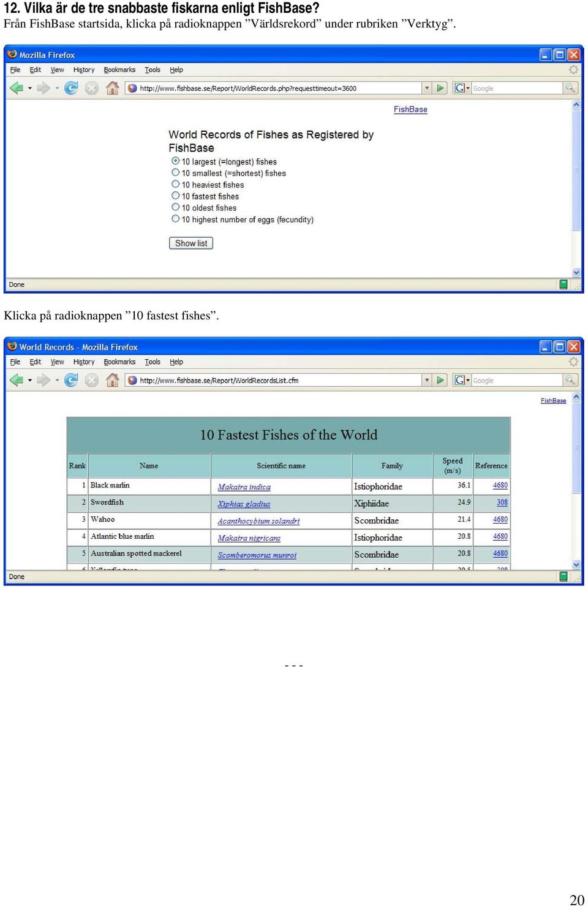Click Firefox logo in upper window title bar
The image size is (588, 906).
point(12,55)
